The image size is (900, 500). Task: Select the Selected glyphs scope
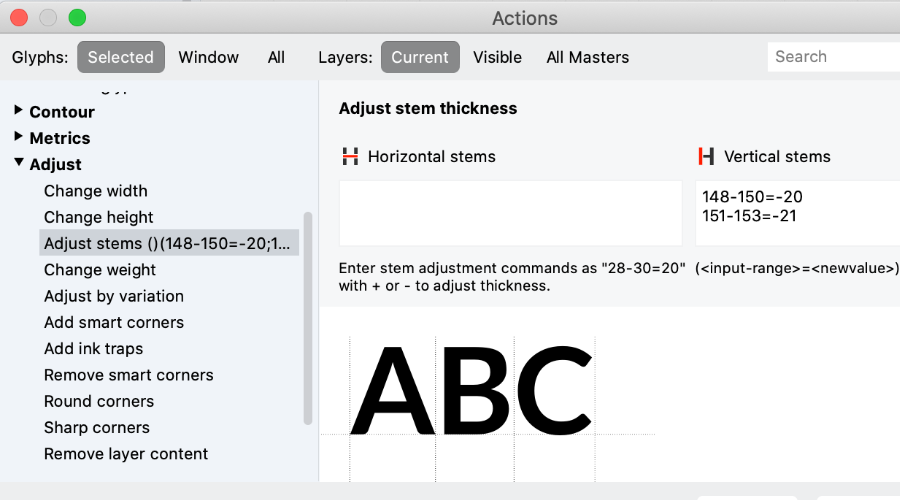tap(121, 57)
